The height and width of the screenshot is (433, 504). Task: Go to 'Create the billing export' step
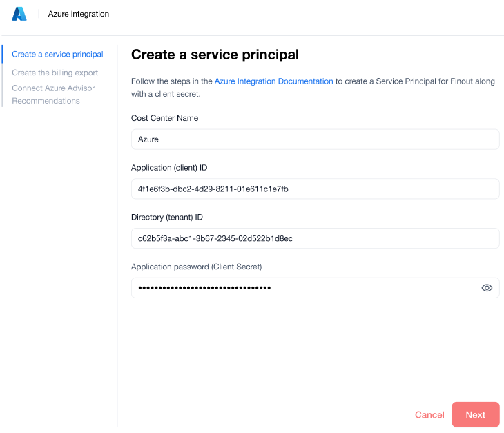(55, 73)
